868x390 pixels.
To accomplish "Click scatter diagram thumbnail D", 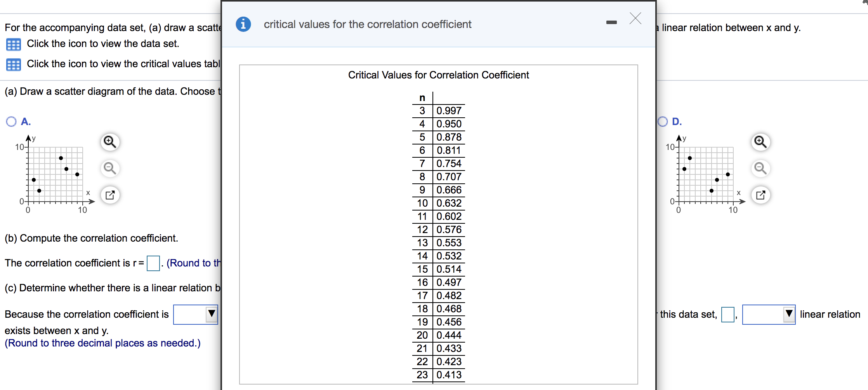I will pyautogui.click(x=705, y=174).
